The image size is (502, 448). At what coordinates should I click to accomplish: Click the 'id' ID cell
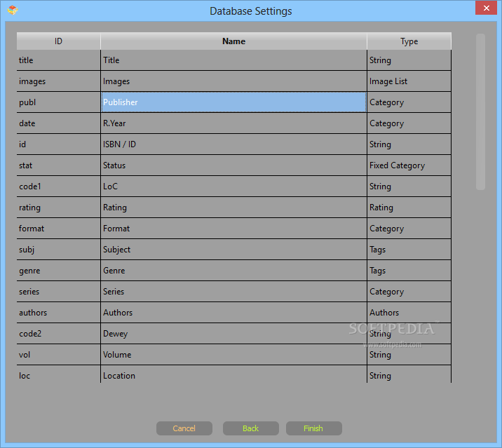pyautogui.click(x=59, y=144)
